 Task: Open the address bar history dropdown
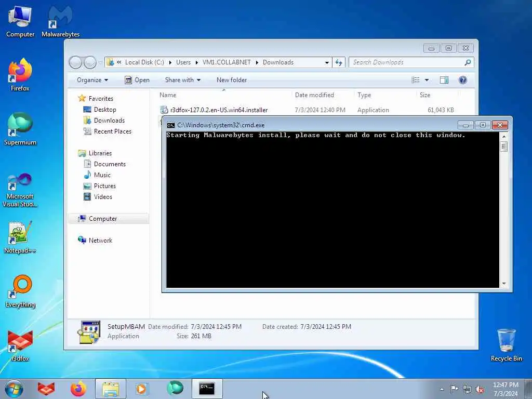[327, 62]
